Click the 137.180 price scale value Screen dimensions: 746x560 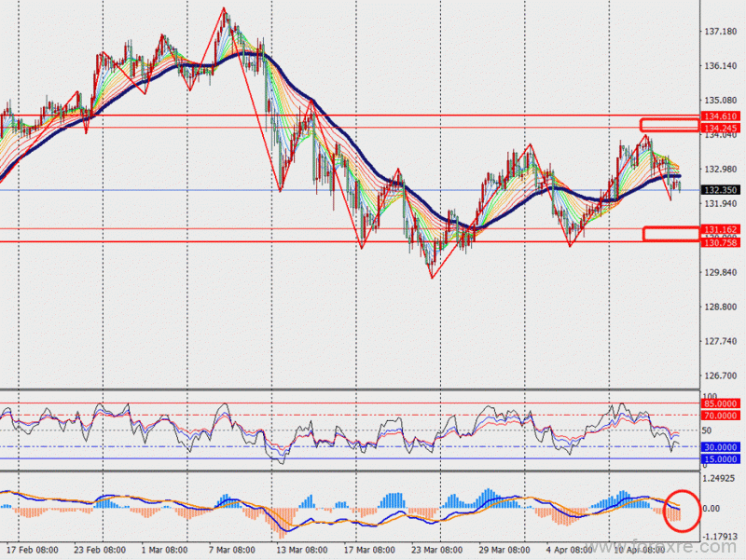720,32
